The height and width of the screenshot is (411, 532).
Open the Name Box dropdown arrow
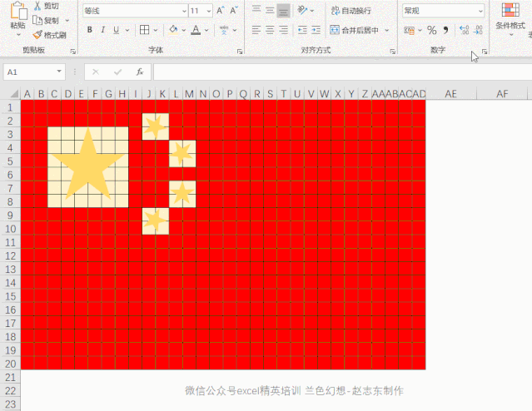pos(59,72)
